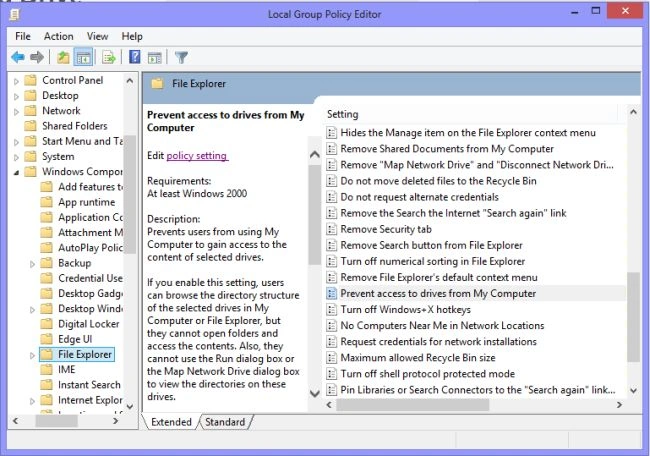Click tree pane vertical scrollbar up arrow
The height and width of the screenshot is (456, 650).
point(130,80)
